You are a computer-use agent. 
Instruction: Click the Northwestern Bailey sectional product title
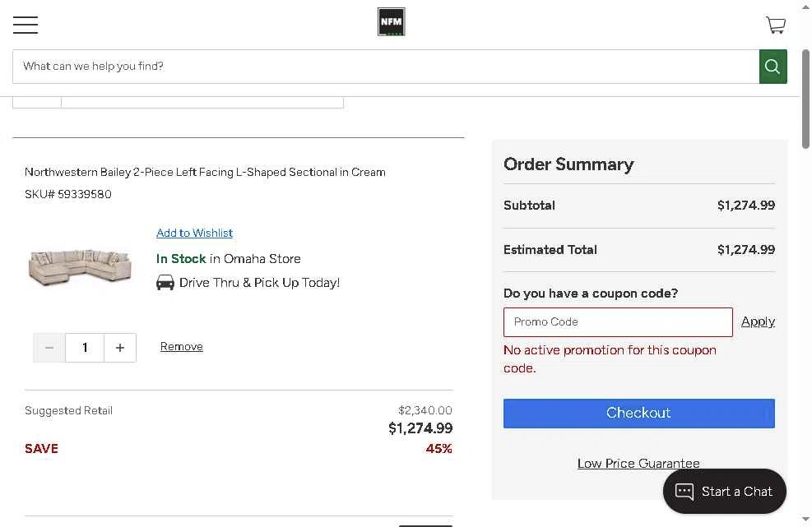(205, 172)
